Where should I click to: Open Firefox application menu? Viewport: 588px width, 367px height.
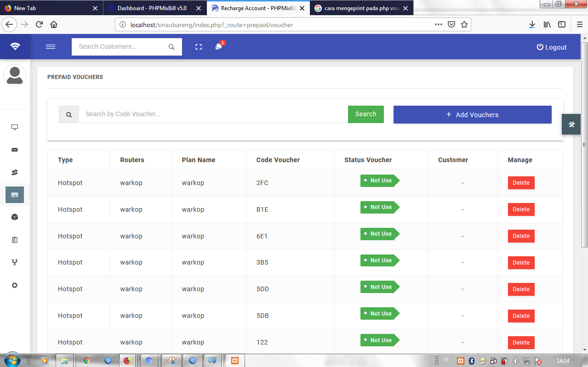[579, 24]
